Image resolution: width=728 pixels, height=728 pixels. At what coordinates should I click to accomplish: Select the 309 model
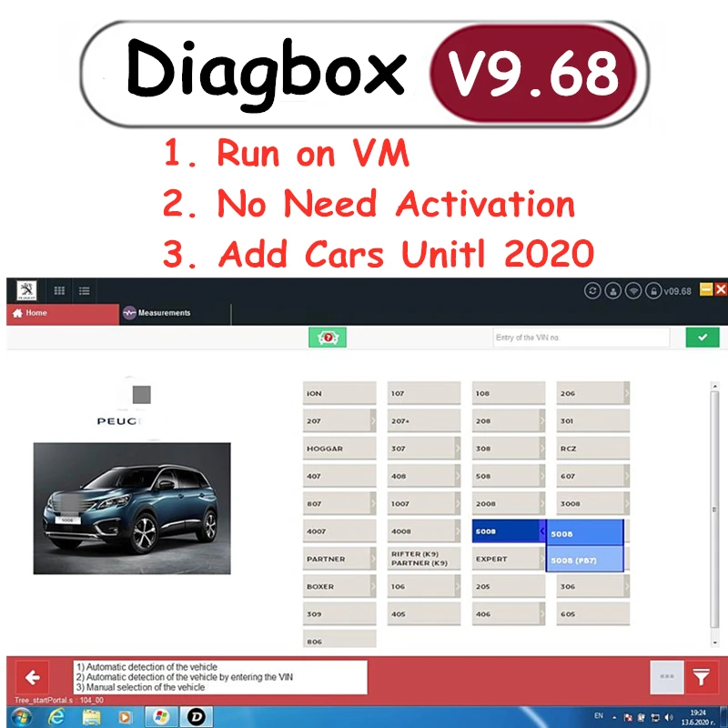click(x=339, y=613)
